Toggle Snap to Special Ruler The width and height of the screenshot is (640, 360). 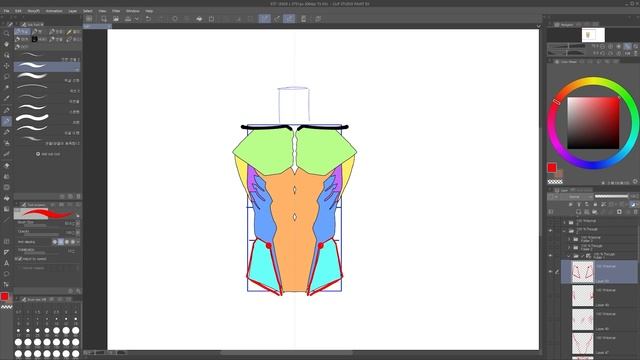(x=277, y=19)
